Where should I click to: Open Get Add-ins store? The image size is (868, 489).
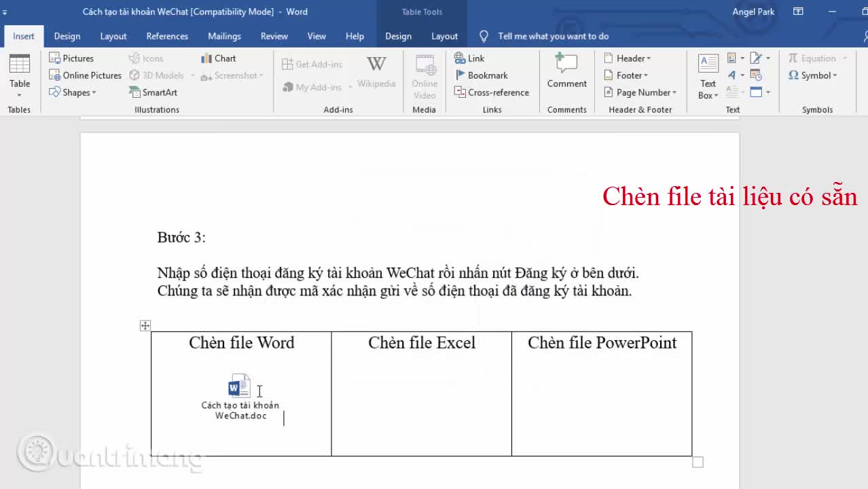312,64
